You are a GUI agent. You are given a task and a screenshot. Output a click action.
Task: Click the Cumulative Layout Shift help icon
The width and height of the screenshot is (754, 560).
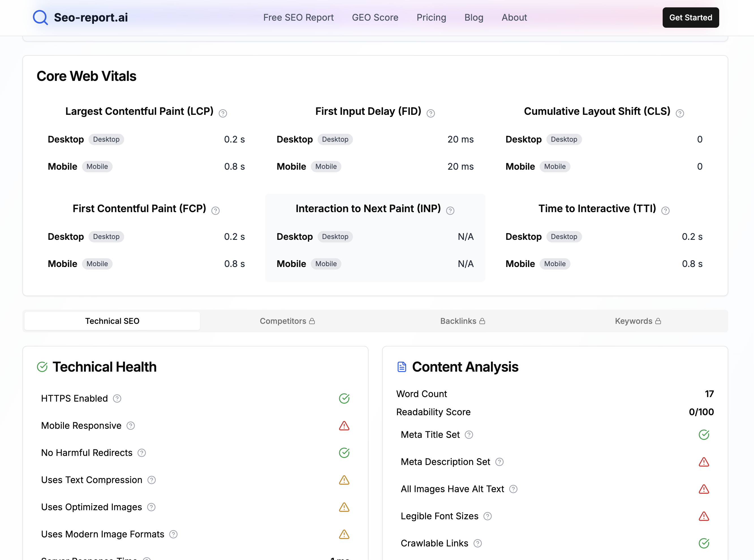680,113
